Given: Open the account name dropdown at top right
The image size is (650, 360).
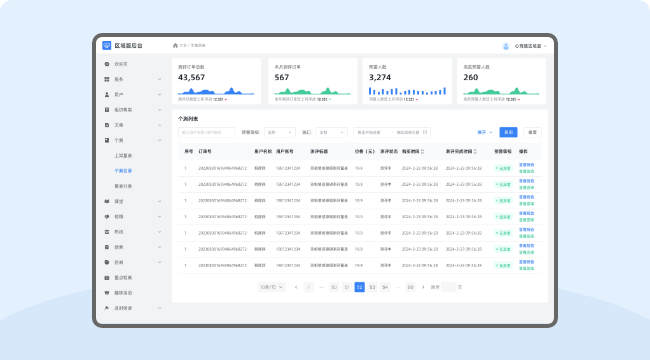Looking at the screenshot, I should point(531,46).
